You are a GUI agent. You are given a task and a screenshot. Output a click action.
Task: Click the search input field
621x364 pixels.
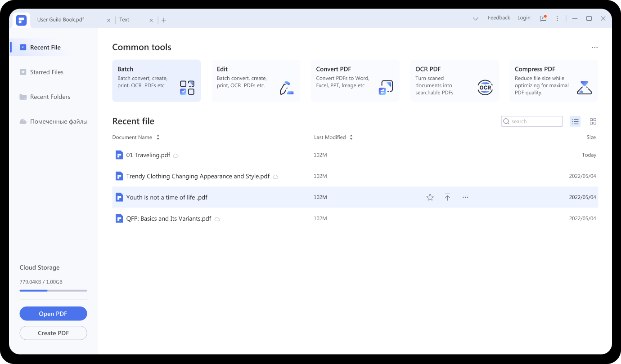pos(532,121)
